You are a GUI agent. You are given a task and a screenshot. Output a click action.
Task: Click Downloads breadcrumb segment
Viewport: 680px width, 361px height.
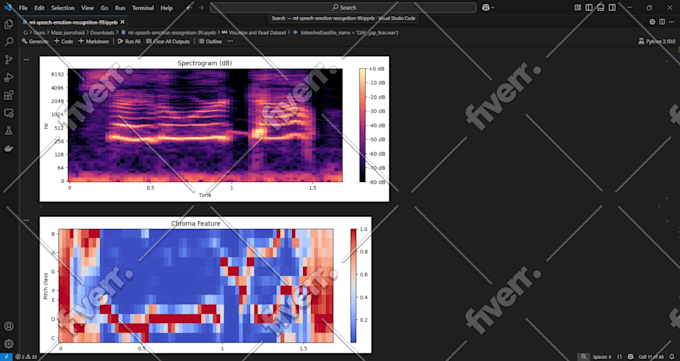(102, 33)
